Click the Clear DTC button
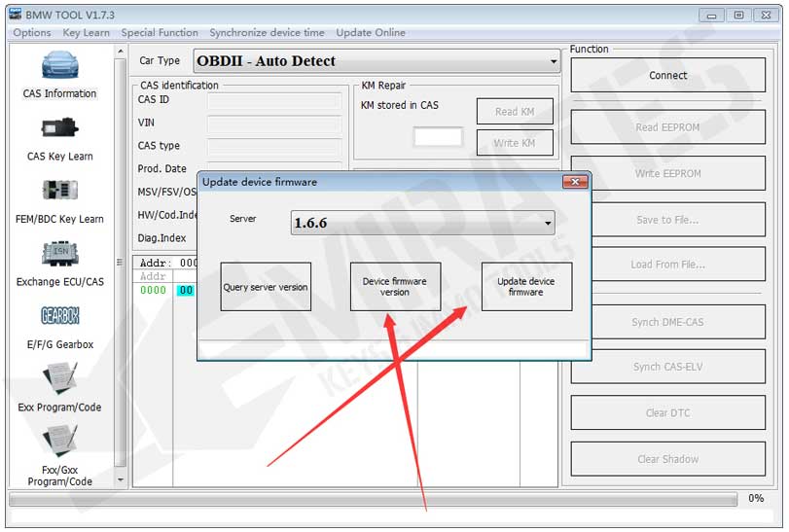Viewport: 789px width, 532px height. pyautogui.click(x=667, y=412)
